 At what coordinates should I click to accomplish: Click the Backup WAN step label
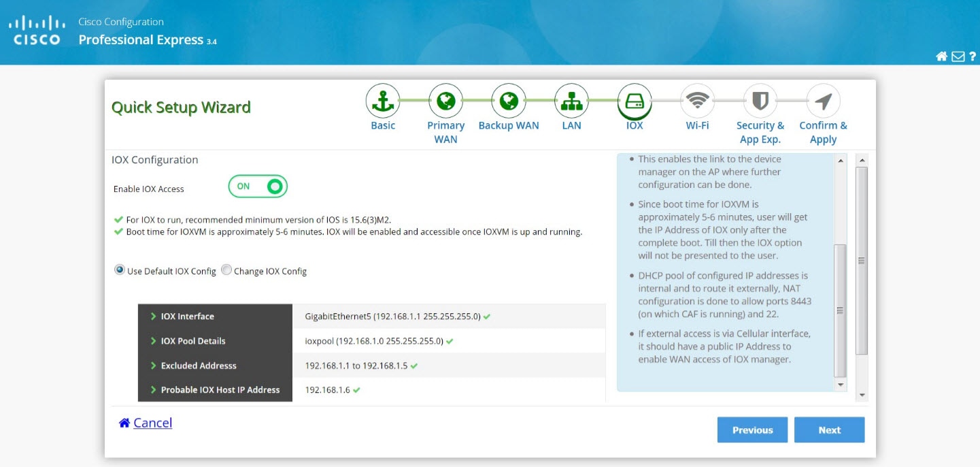(x=509, y=125)
